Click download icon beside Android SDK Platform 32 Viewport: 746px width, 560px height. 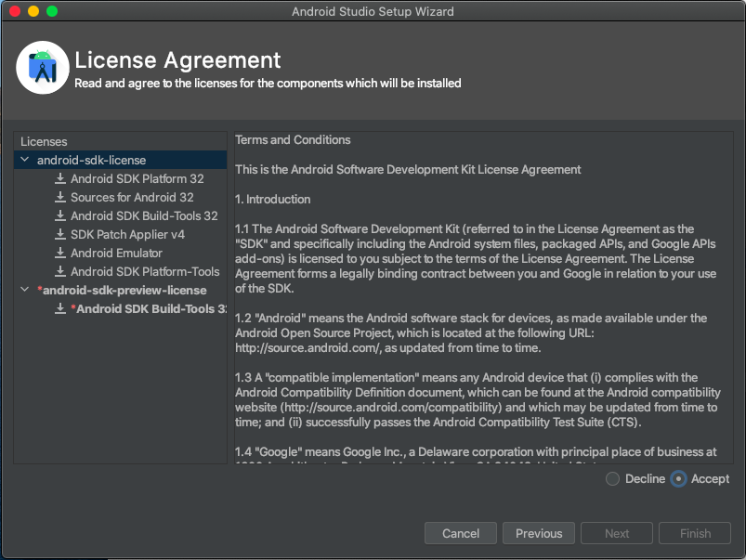tap(60, 178)
